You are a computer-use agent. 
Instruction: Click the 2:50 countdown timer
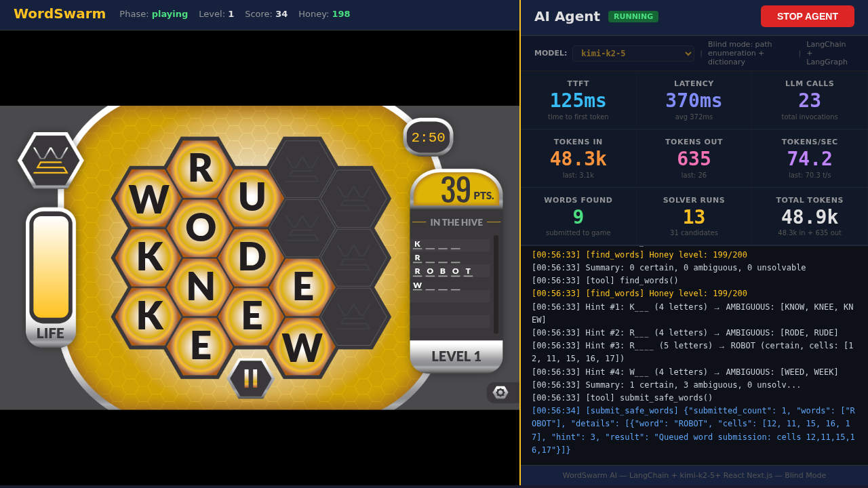(428, 138)
